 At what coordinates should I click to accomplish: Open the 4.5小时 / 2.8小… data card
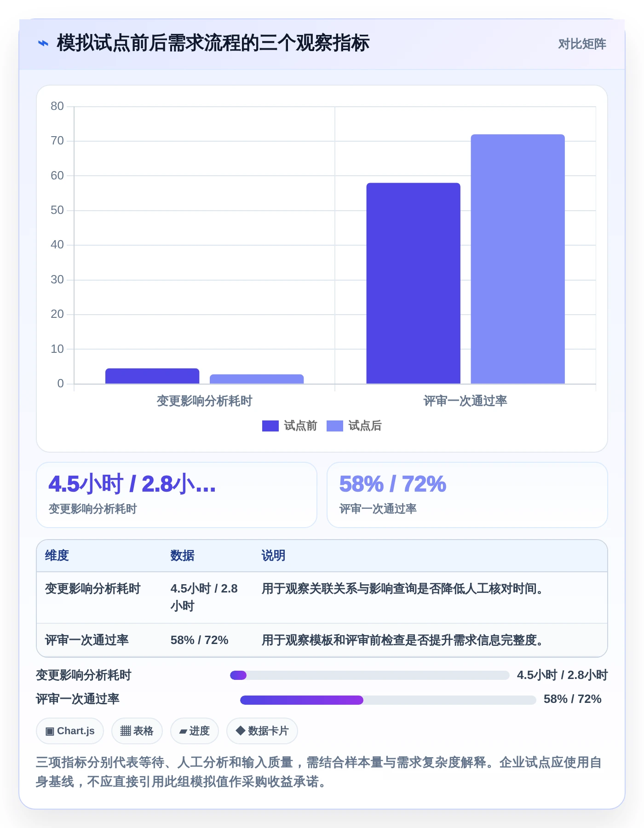pos(177,495)
